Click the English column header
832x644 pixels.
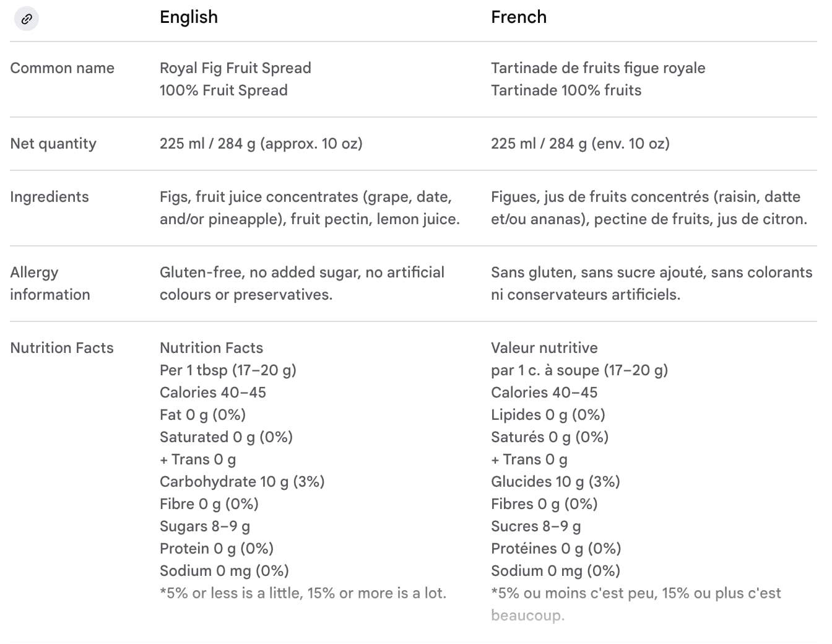tap(188, 17)
